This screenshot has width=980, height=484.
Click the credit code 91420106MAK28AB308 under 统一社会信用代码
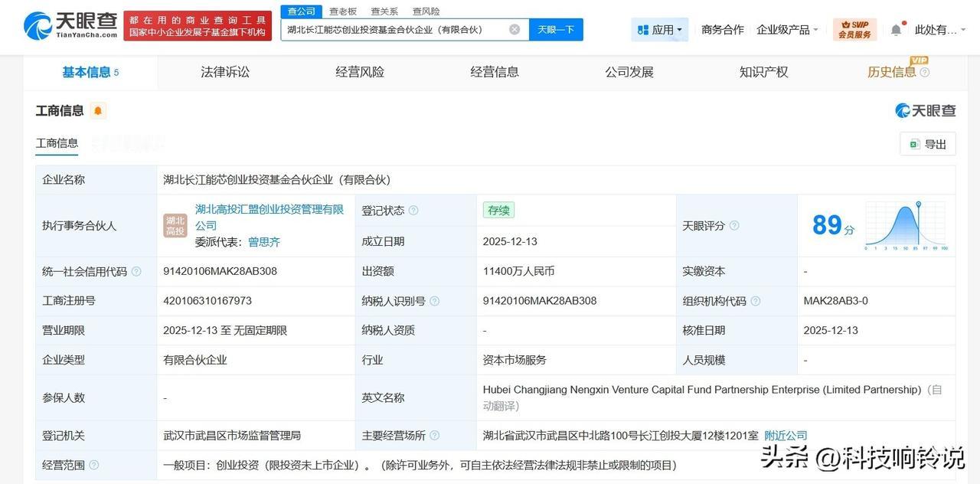click(x=220, y=271)
